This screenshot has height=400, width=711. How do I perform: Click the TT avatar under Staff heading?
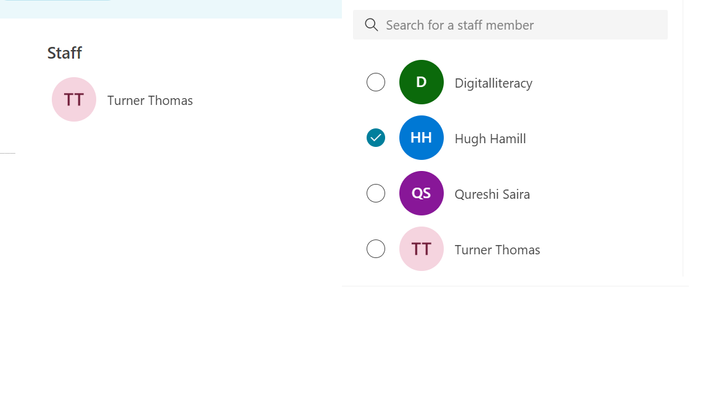click(74, 99)
